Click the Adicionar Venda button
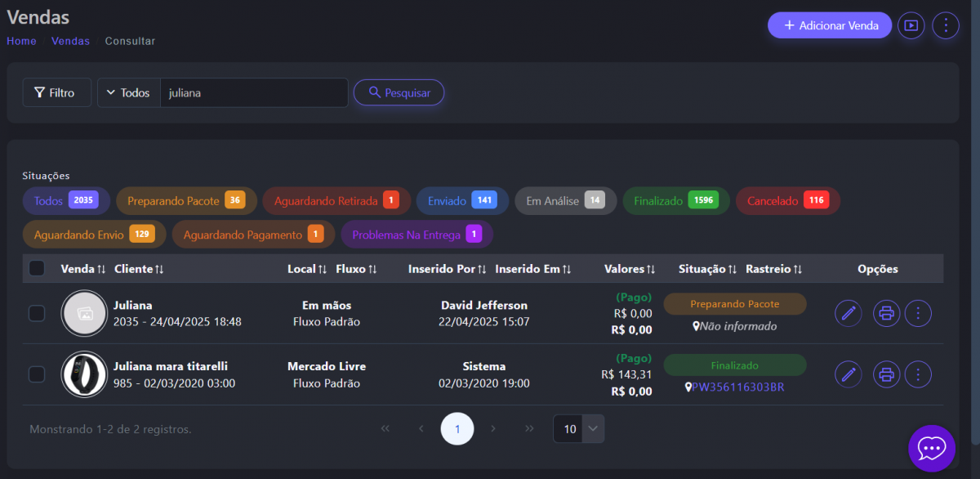 point(829,25)
